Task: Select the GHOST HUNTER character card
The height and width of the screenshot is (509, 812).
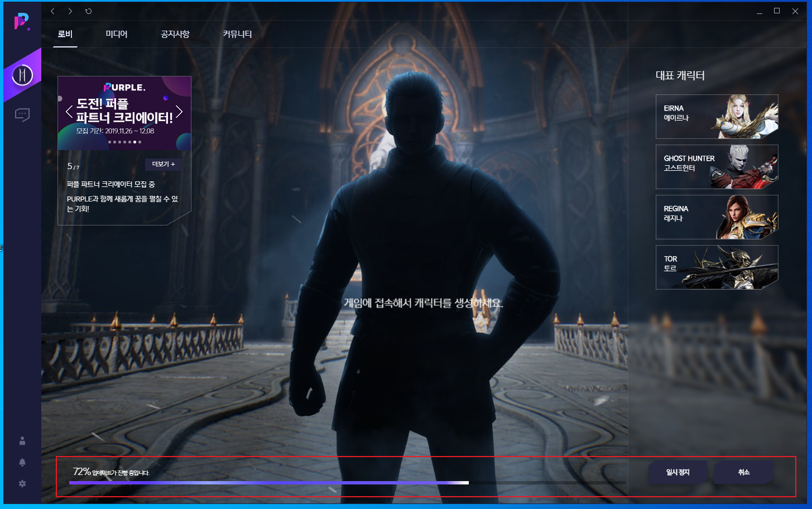Action: 717,167
